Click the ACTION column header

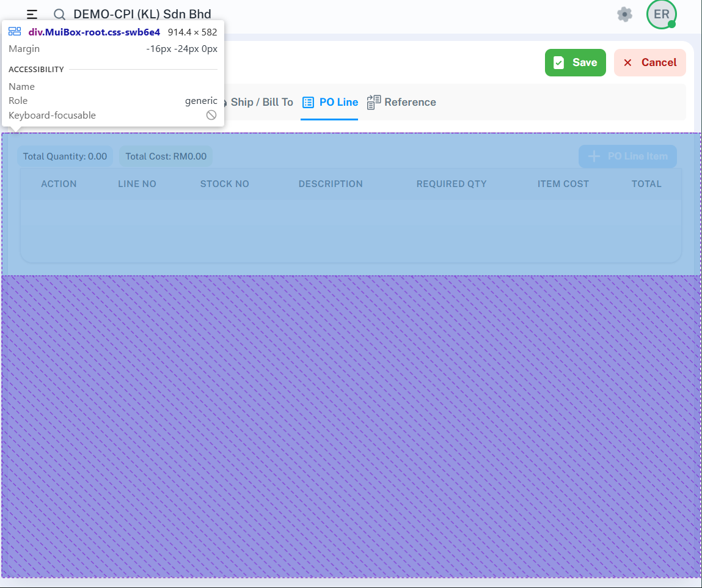tap(59, 184)
